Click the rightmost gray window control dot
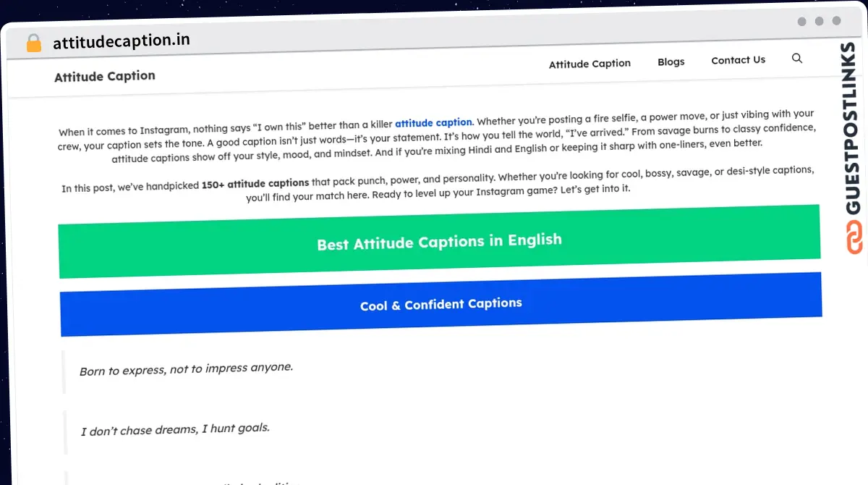Viewport: 868px width, 485px height. (x=837, y=22)
